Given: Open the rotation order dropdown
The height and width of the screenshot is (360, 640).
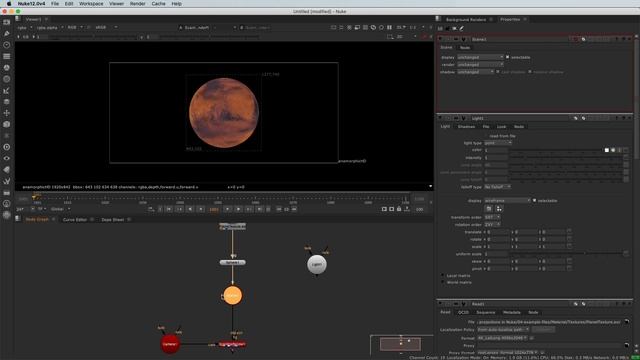Looking at the screenshot, I should 492,224.
